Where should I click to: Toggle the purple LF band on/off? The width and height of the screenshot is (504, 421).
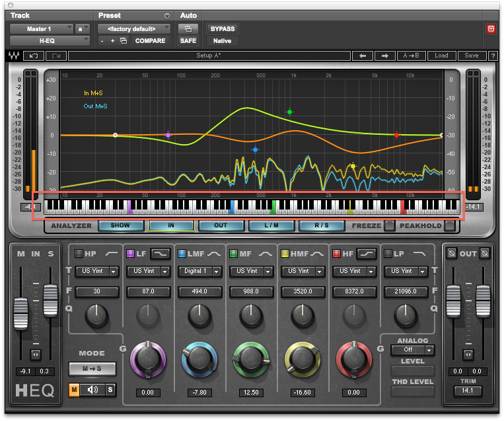(130, 253)
